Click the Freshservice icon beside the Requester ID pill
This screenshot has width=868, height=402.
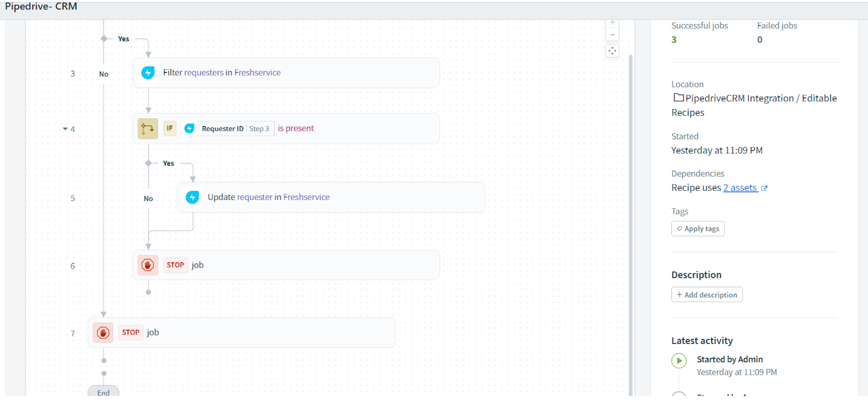click(189, 128)
